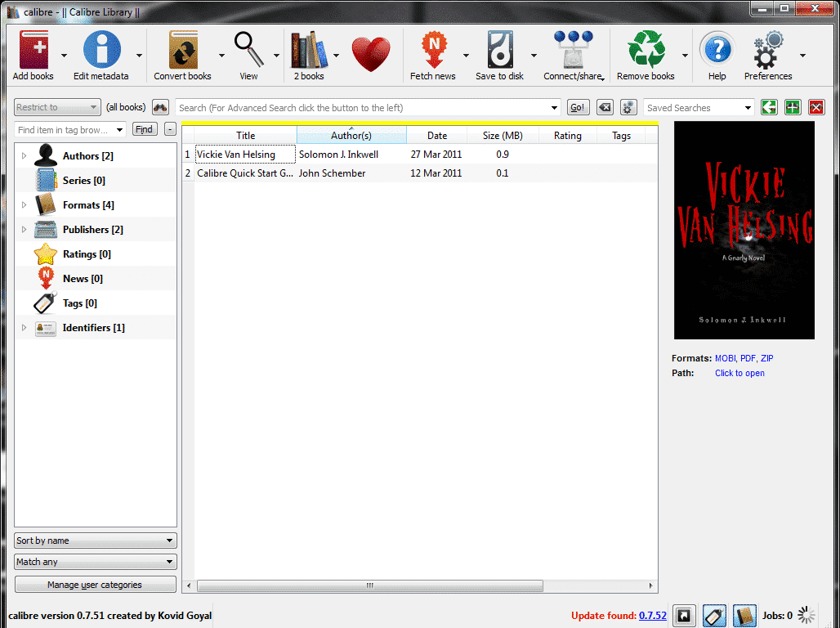840x628 pixels.
Task: Sort by Author(s) column header
Action: click(x=351, y=136)
